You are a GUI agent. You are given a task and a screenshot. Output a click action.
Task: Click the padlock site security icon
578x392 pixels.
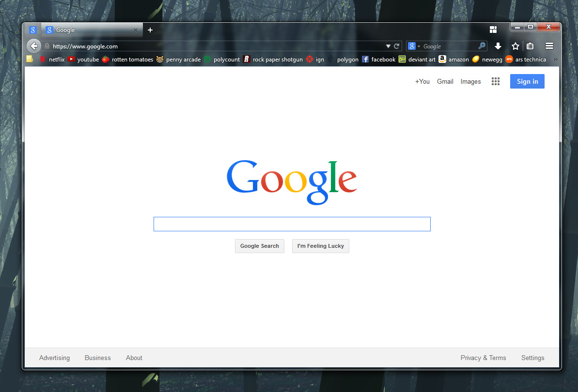pyautogui.click(x=46, y=46)
